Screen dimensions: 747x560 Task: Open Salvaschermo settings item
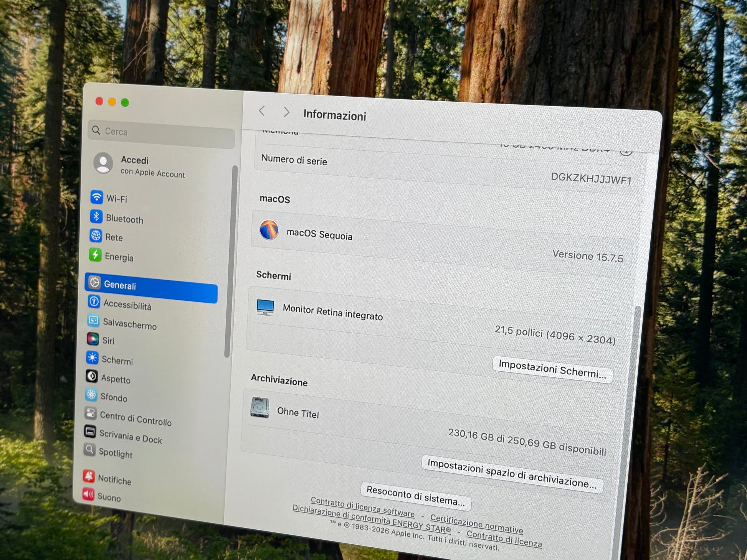(x=129, y=324)
